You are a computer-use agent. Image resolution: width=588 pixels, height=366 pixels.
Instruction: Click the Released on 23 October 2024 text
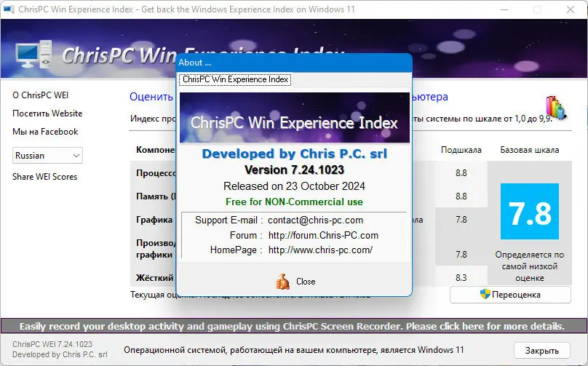coord(295,186)
